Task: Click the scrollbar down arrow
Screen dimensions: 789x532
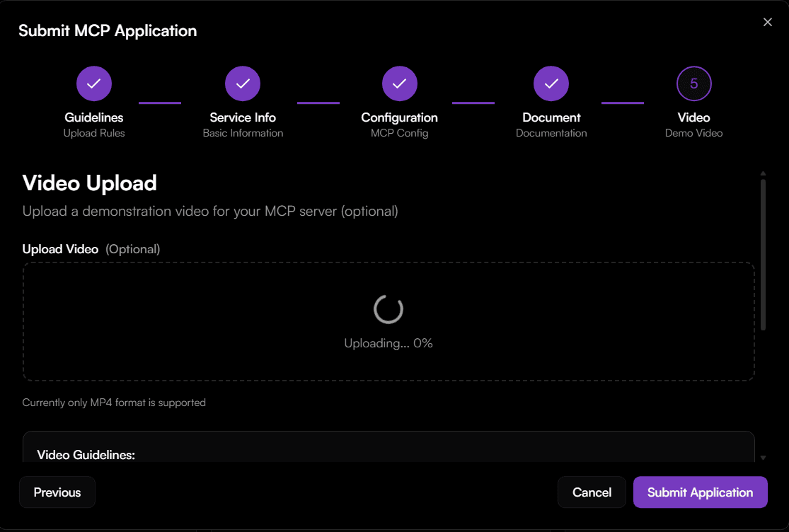Action: click(763, 458)
